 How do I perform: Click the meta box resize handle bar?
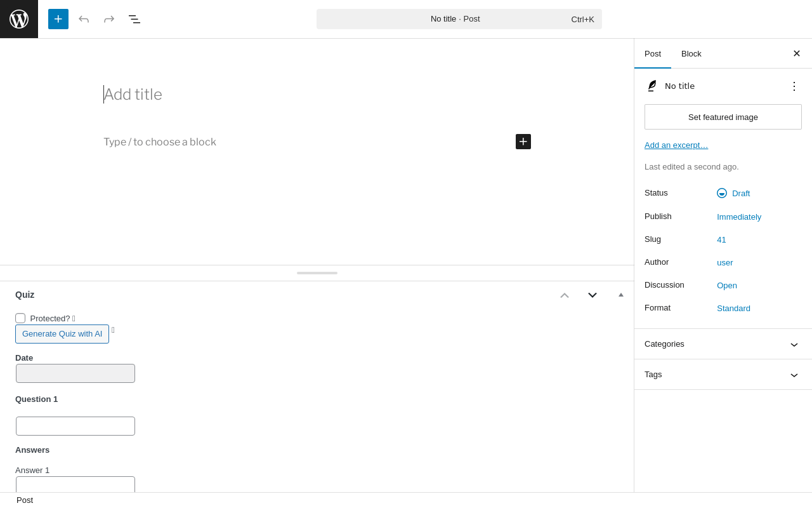pyautogui.click(x=317, y=273)
